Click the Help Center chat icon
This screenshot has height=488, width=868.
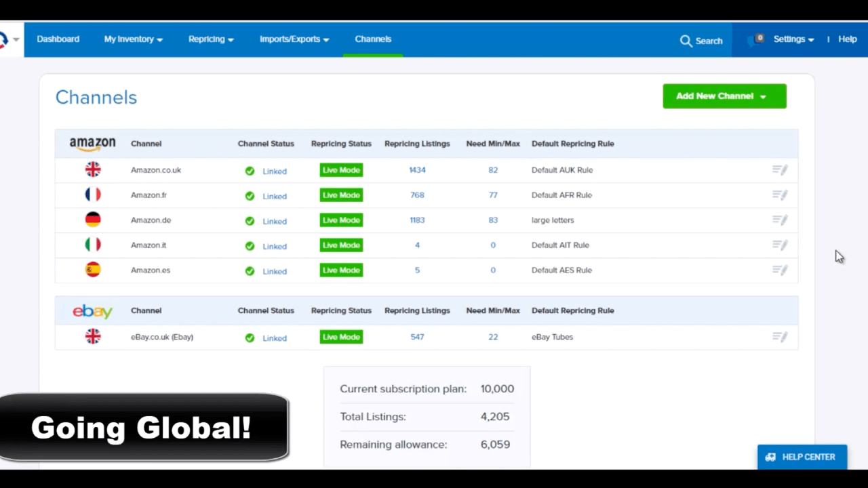tap(770, 457)
